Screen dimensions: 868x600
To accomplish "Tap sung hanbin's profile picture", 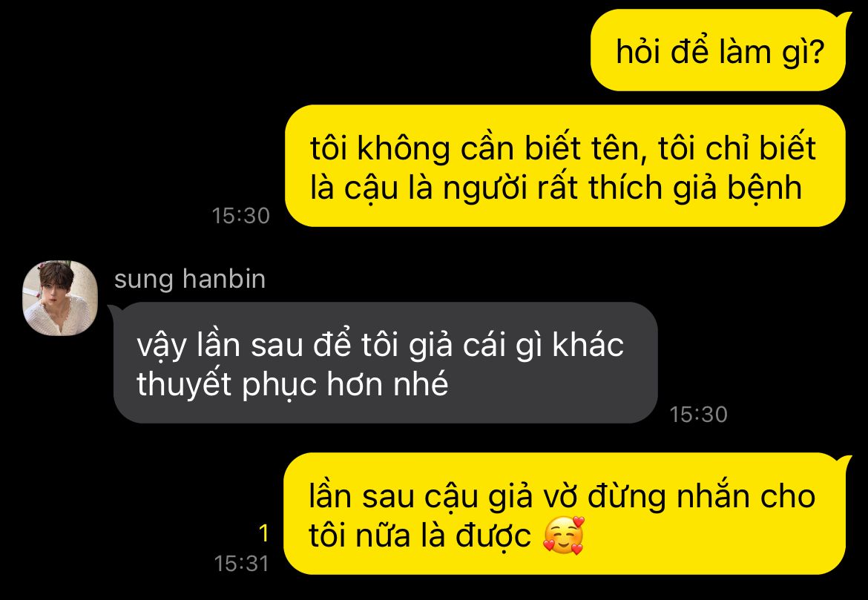I will [60, 298].
